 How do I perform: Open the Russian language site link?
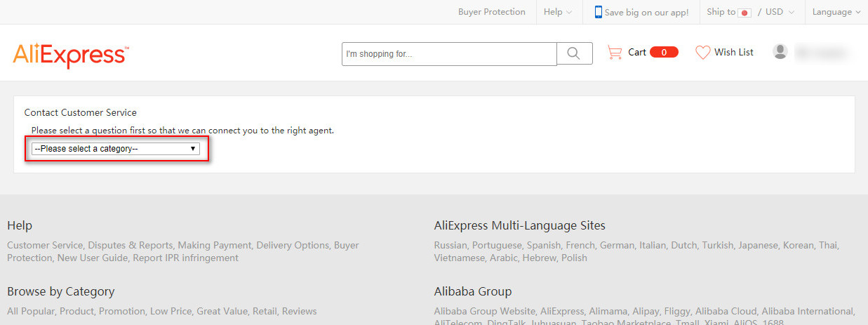pyautogui.click(x=450, y=245)
